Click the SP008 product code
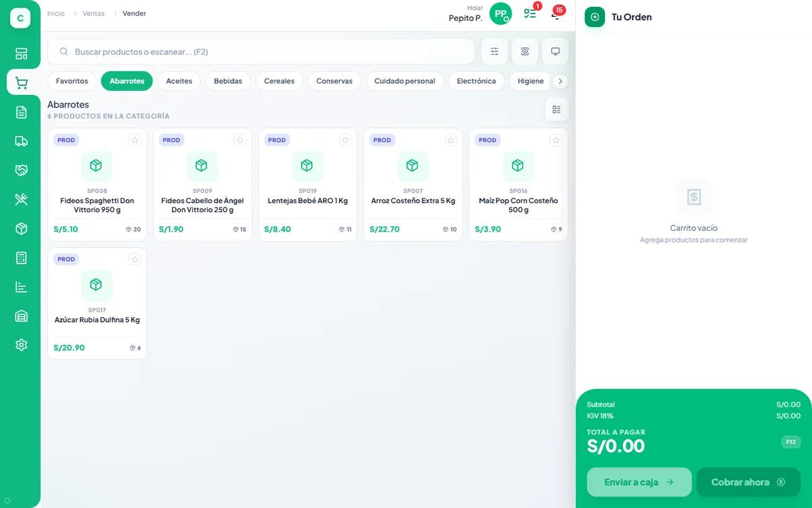The image size is (812, 508). tap(97, 191)
